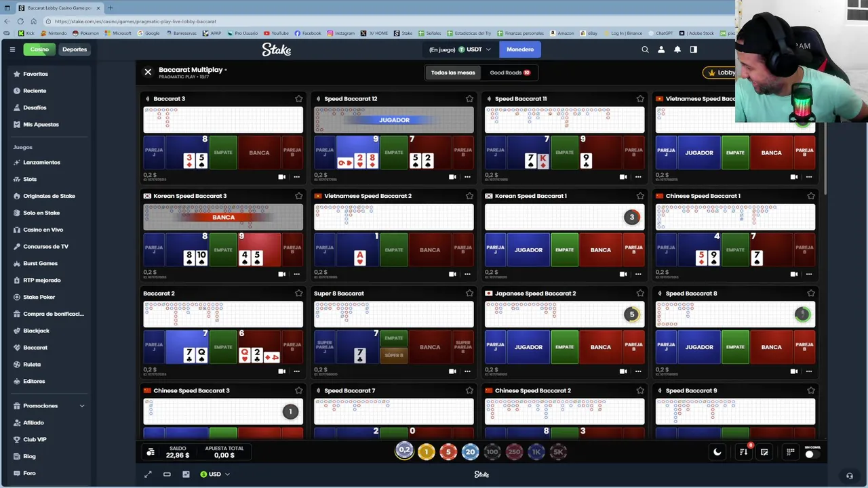This screenshot has height=488, width=868.
Task: Open more options for Baccarat 2
Action: tap(296, 371)
